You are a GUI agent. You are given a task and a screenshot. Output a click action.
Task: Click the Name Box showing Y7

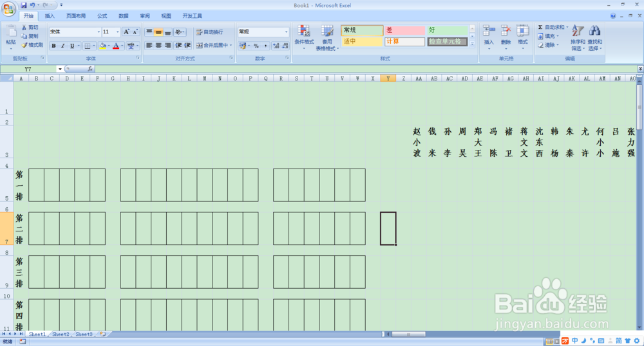click(x=29, y=69)
